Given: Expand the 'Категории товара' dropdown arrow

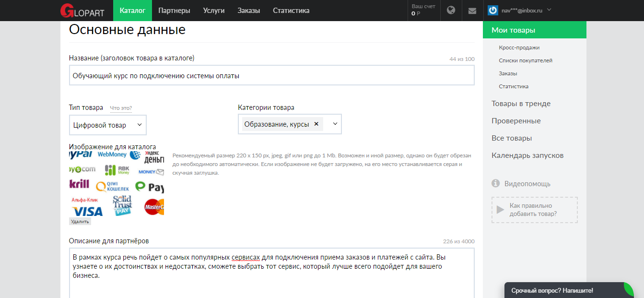Looking at the screenshot, I should coord(335,124).
